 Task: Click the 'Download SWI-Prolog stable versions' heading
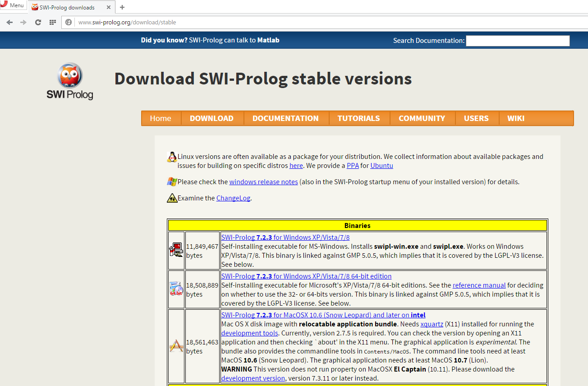263,79
